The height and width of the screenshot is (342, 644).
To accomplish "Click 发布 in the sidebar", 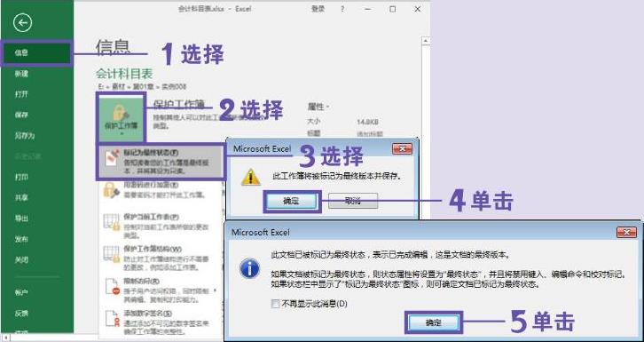I will pyautogui.click(x=21, y=239).
